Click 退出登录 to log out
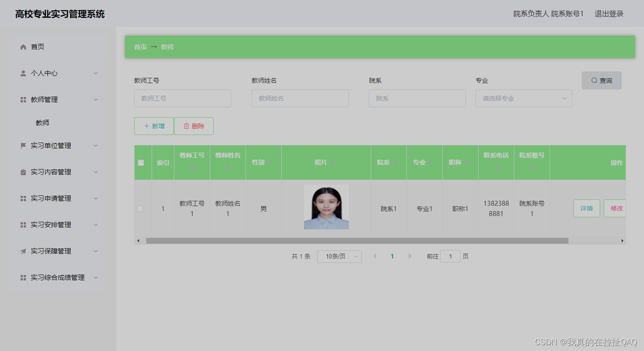Image resolution: width=644 pixels, height=351 pixels. coord(609,13)
